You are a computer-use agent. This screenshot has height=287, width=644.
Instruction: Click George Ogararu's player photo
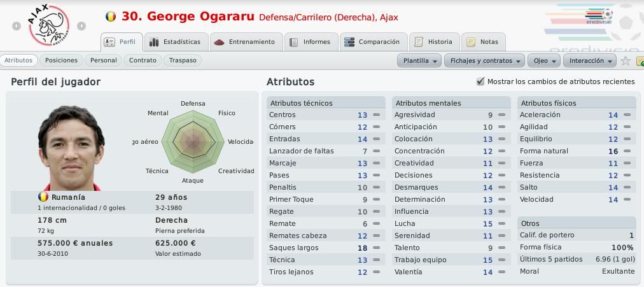point(71,148)
